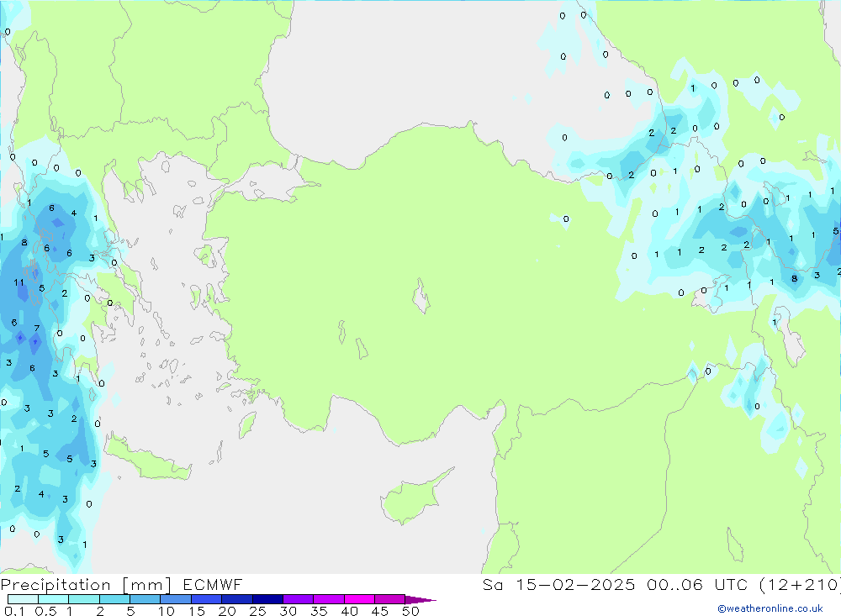Click the 25–30 mm navy legend swatch
841x616 pixels.
click(267, 599)
